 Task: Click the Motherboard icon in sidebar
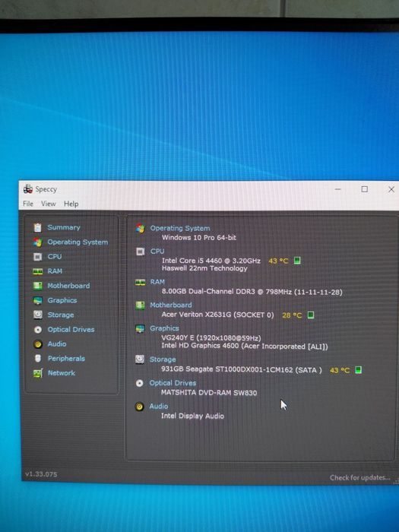38,286
